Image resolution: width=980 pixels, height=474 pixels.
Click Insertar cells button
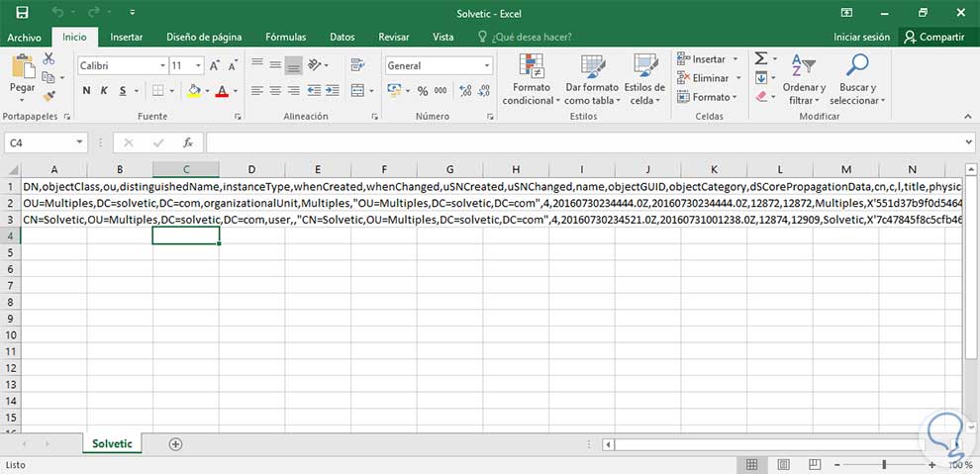[x=708, y=59]
